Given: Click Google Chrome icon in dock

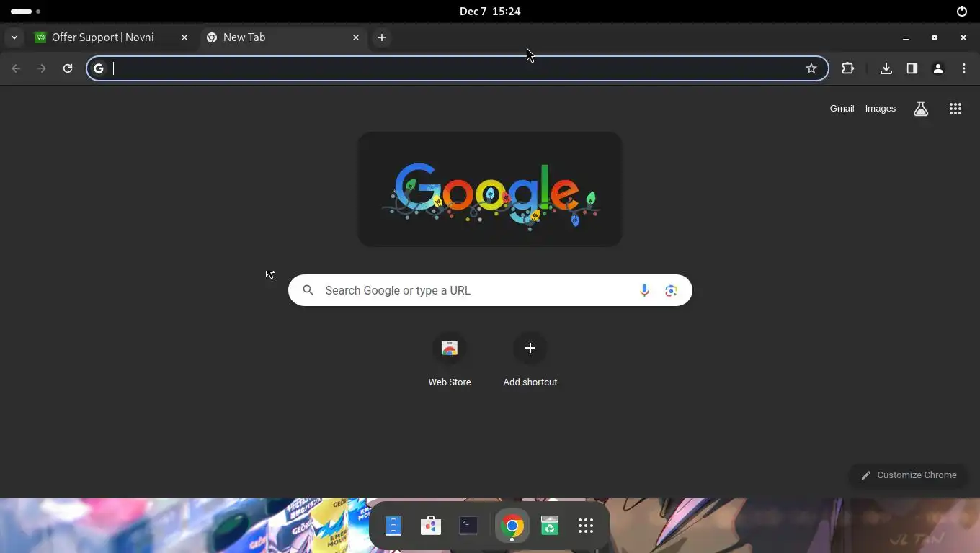Looking at the screenshot, I should pos(512,526).
